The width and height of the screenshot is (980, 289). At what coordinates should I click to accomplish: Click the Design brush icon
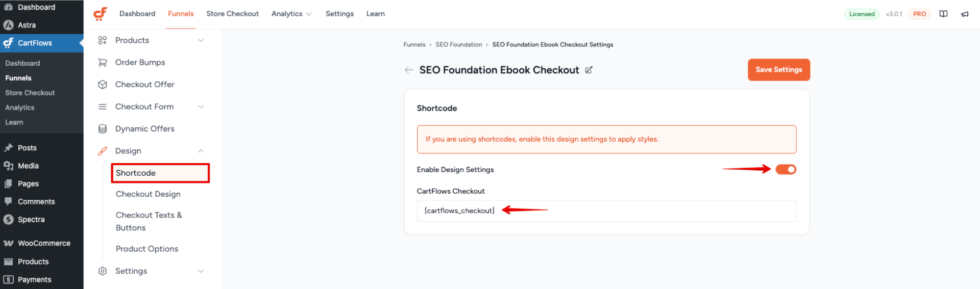tap(103, 151)
